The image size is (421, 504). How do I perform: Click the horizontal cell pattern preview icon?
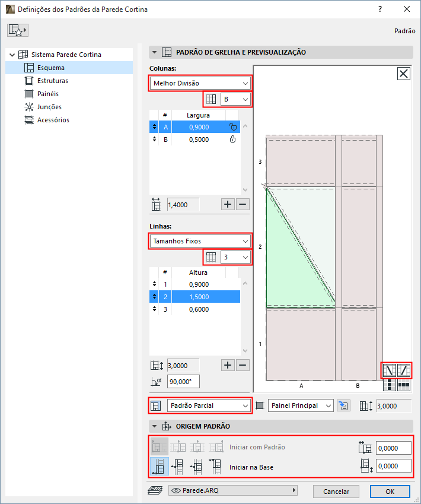coord(404,385)
